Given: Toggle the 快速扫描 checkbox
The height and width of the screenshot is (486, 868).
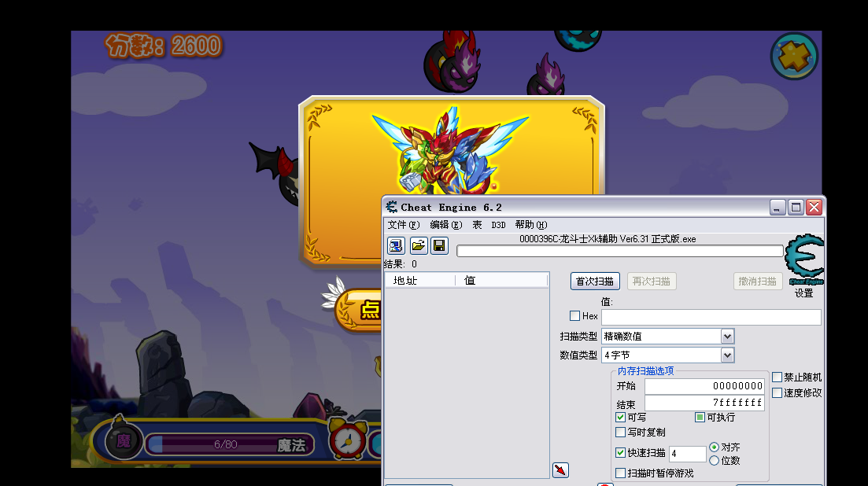Looking at the screenshot, I should click(x=621, y=453).
